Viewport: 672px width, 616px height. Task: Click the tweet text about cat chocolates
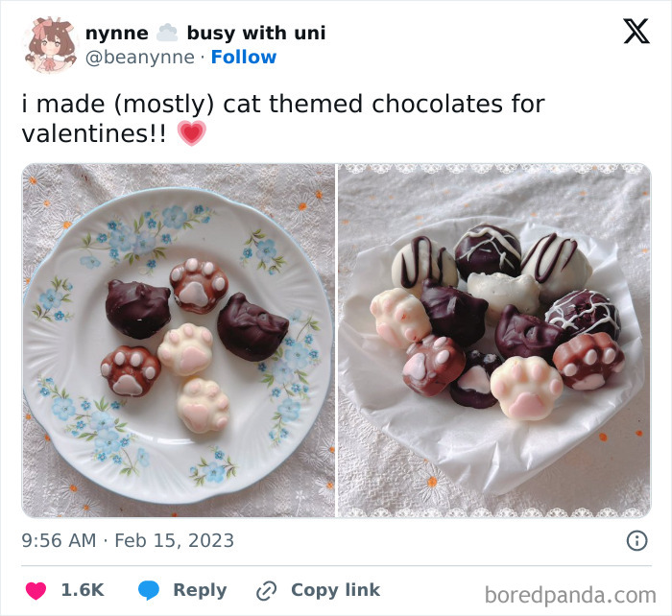pos(283,118)
